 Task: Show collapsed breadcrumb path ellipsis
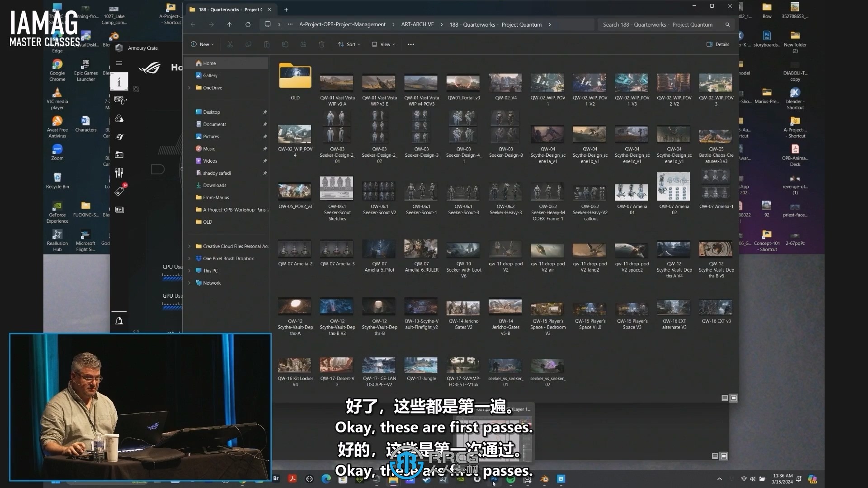[x=290, y=24]
